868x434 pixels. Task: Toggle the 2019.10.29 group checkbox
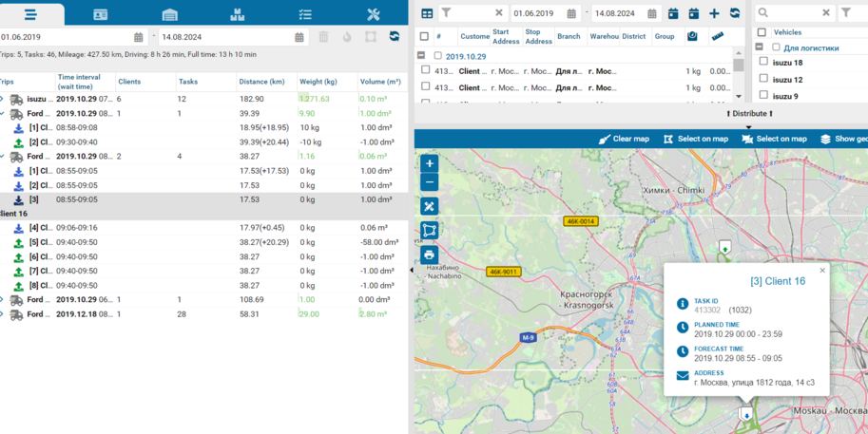[438, 56]
